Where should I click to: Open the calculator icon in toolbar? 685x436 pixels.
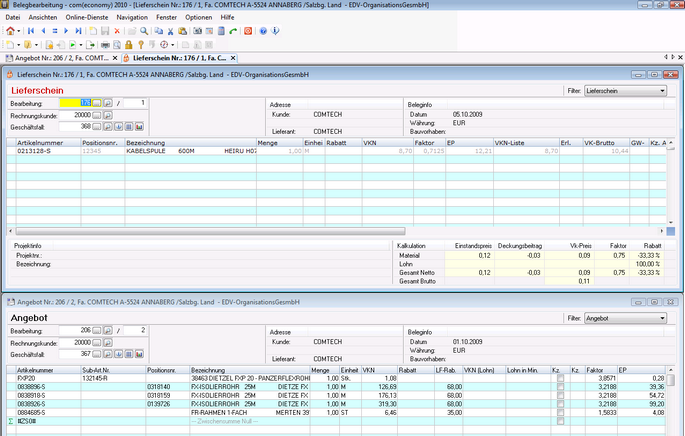pos(221,31)
